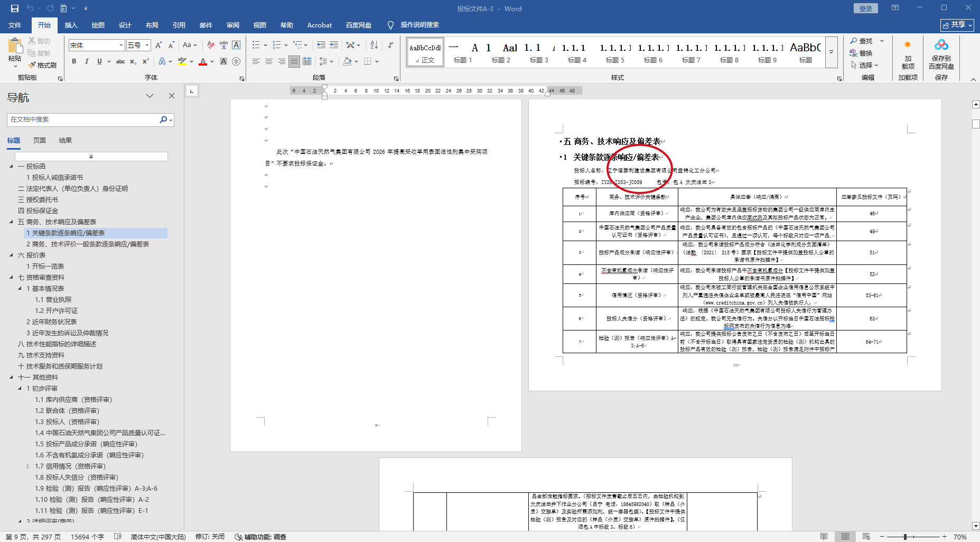
Task: Click the 操作说明搜索 tell-me search field
Action: tap(419, 25)
